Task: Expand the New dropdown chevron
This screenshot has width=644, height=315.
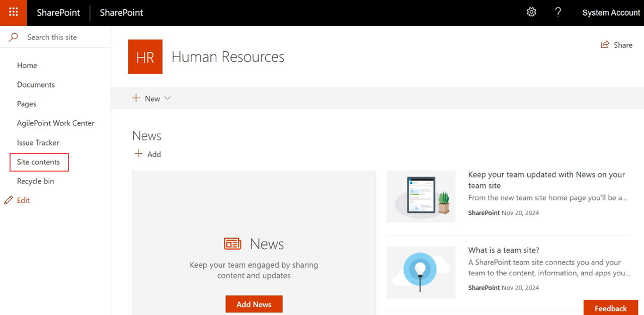Action: (168, 98)
